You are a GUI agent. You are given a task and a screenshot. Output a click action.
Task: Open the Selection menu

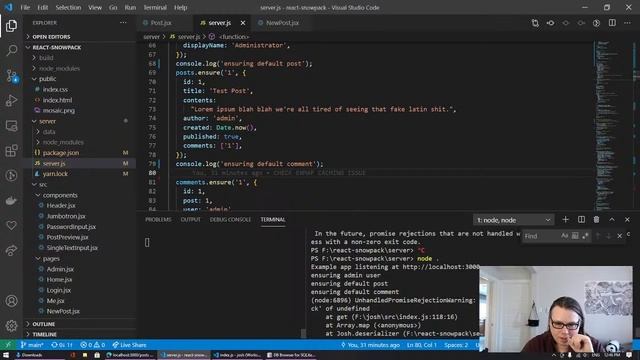[x=68, y=7]
